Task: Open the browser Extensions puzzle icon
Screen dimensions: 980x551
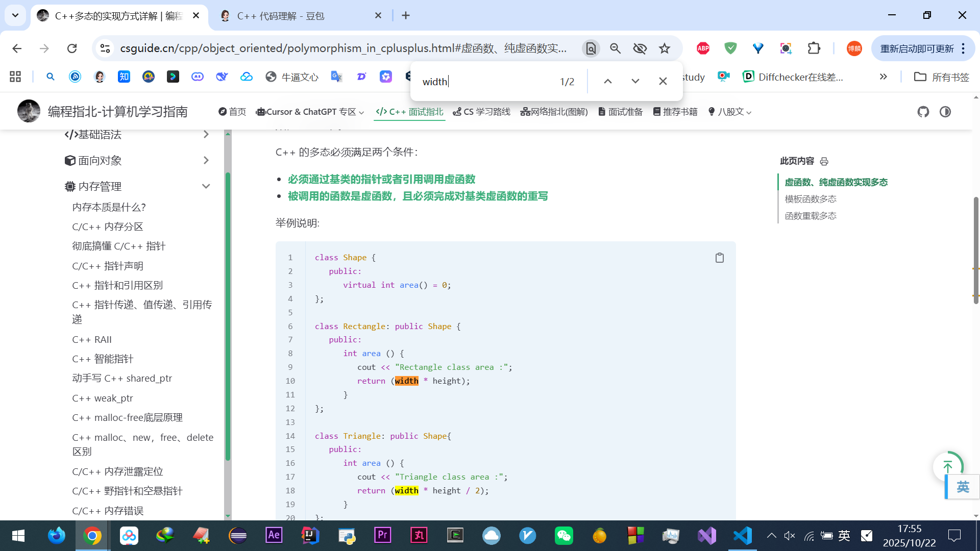Action: pos(814,48)
